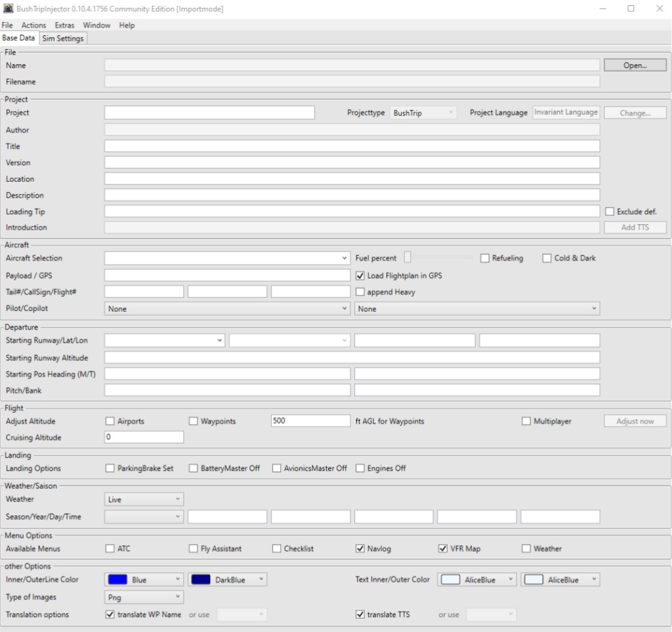Enable the Cold & Dark checkbox
The width and height of the screenshot is (672, 632).
[x=547, y=258]
